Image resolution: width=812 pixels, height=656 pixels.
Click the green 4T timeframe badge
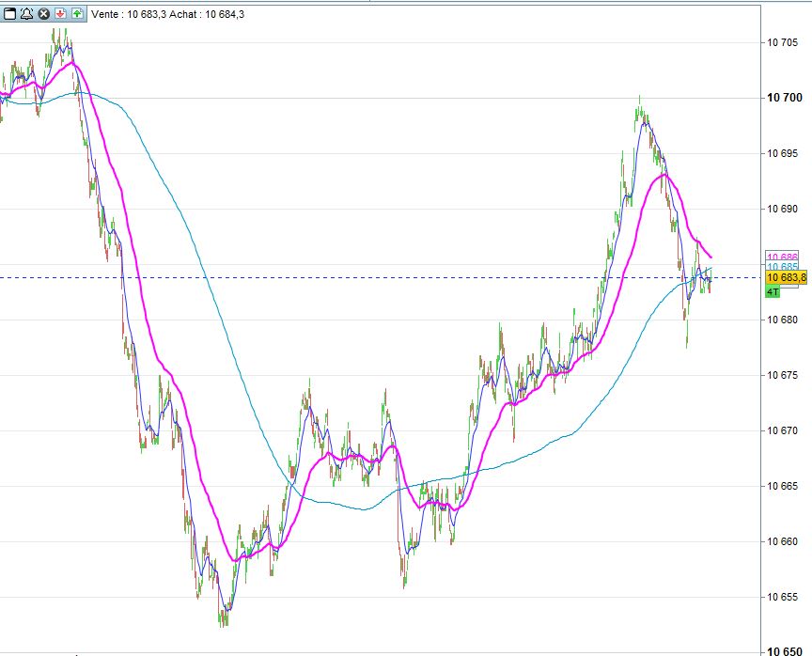tap(773, 292)
